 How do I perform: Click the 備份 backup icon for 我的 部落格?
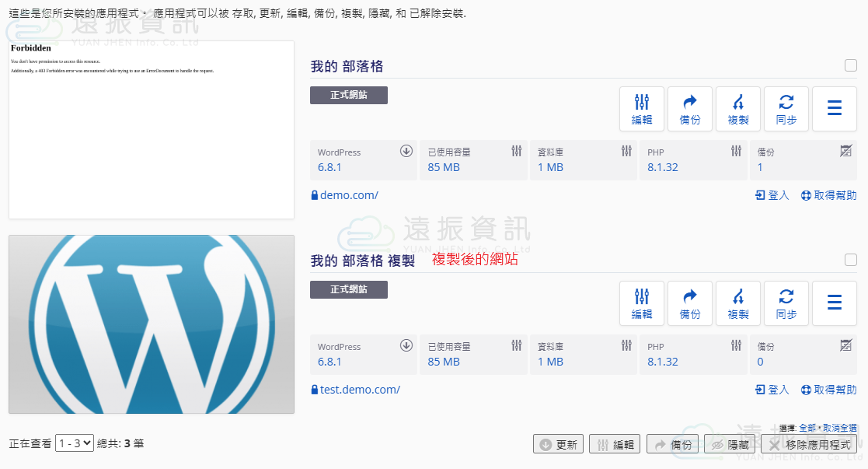tap(689, 109)
